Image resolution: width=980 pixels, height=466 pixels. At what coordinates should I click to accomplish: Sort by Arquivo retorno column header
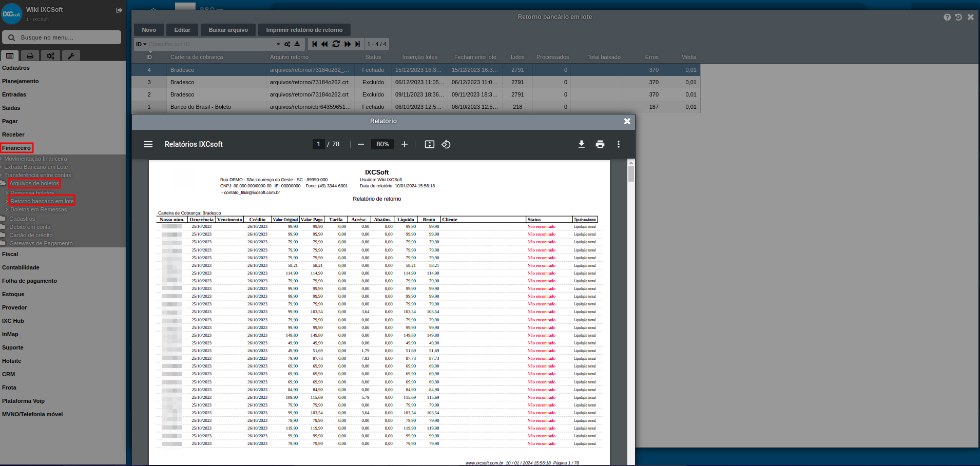[x=289, y=57]
